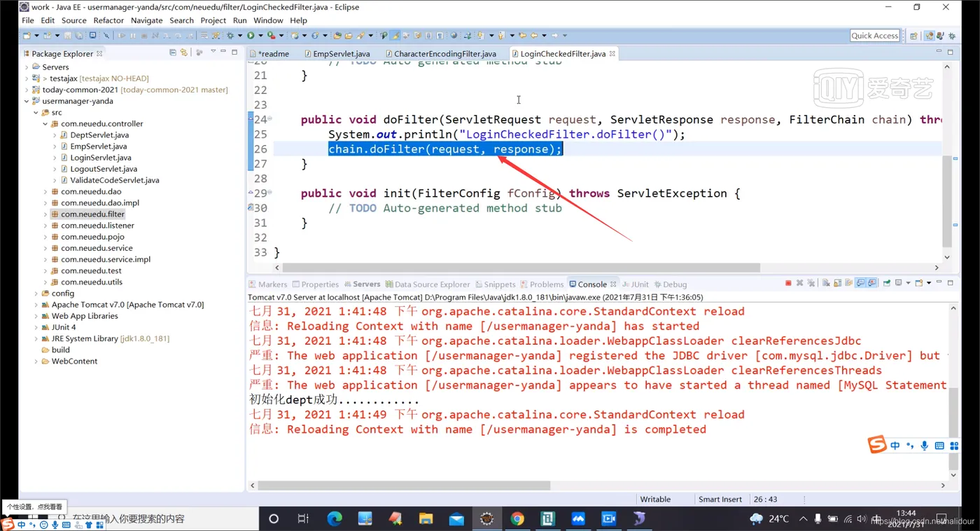Screen dimensions: 980x531
Task: Expand the com.neuedu.dao package
Action: pyautogui.click(x=45, y=191)
